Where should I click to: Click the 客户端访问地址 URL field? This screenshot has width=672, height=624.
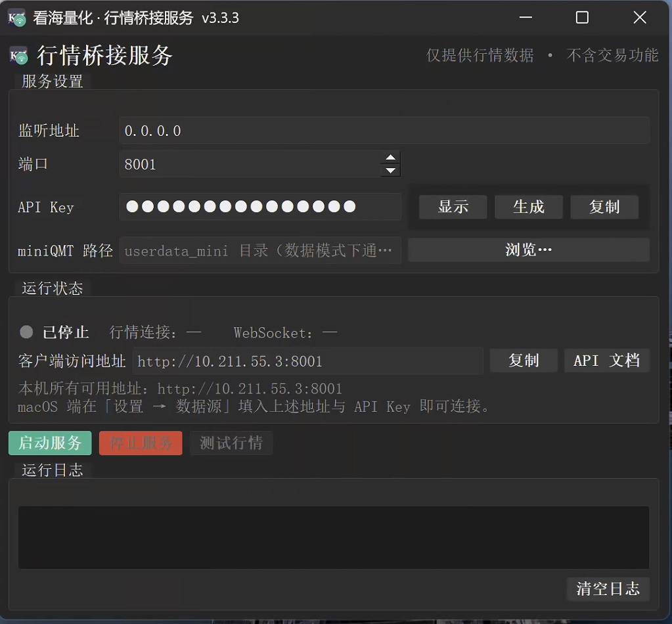(307, 361)
